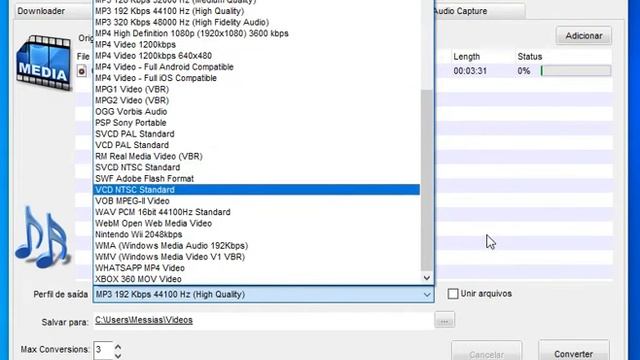Select WMA (Windows Media Audio 192Kbps)
The height and width of the screenshot is (360, 640).
256,246
